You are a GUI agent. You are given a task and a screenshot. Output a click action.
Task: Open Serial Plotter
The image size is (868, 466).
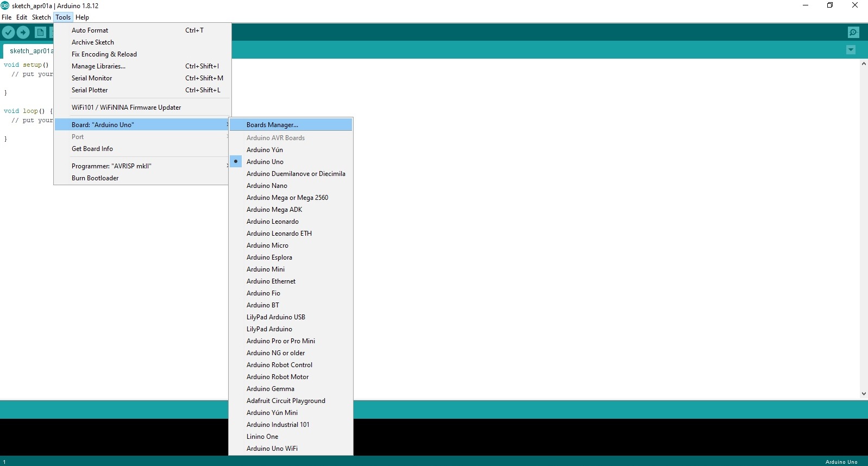tap(142, 90)
